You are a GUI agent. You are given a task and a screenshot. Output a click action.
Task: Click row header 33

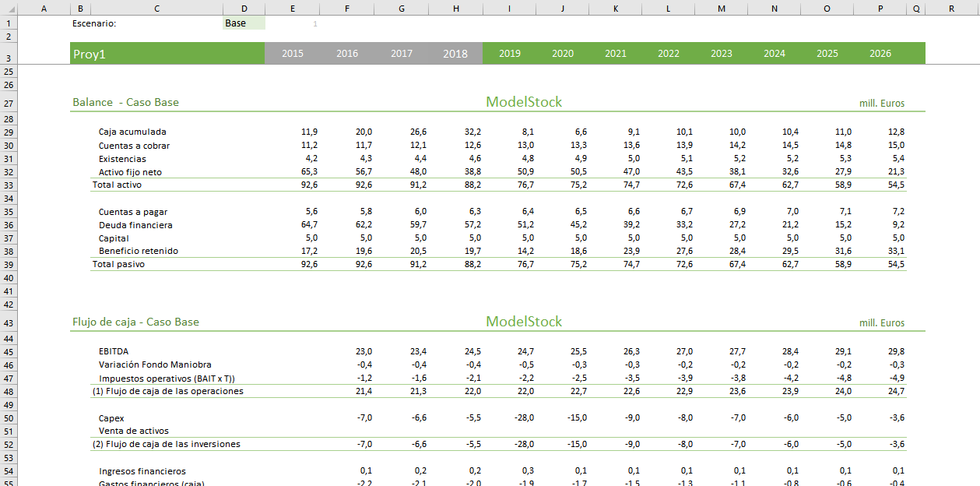point(9,185)
